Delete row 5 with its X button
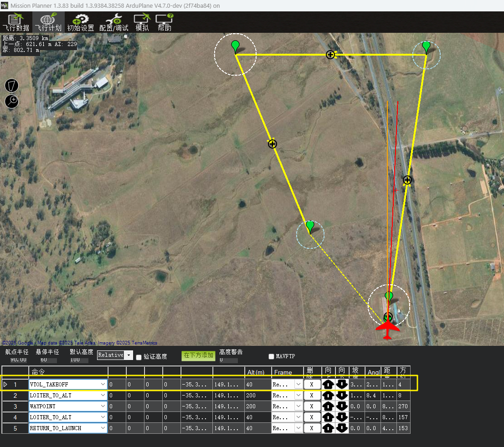 [312, 428]
